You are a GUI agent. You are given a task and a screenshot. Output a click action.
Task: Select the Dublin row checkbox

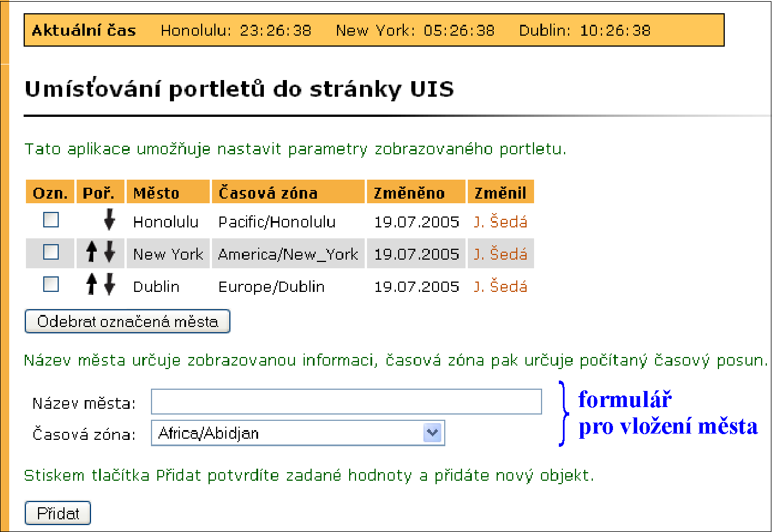point(51,284)
